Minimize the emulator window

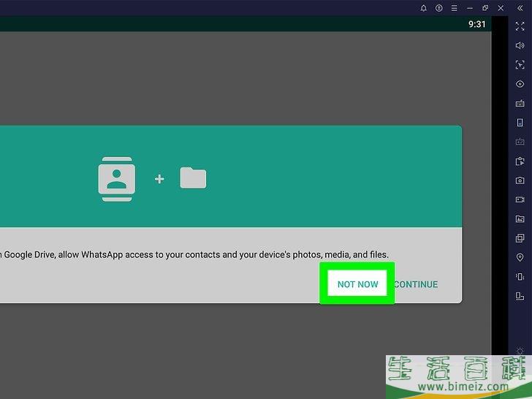pyautogui.click(x=470, y=8)
